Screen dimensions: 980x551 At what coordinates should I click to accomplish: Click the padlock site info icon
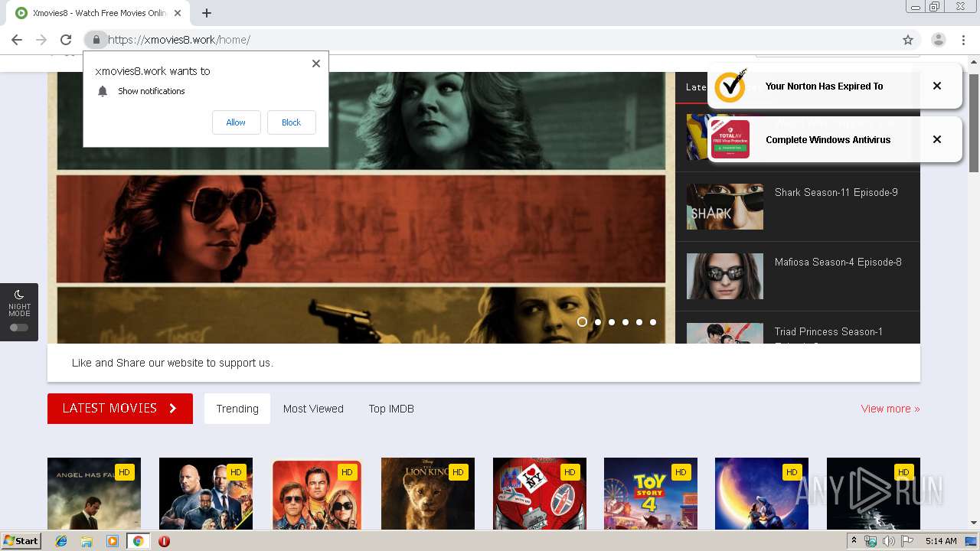96,40
